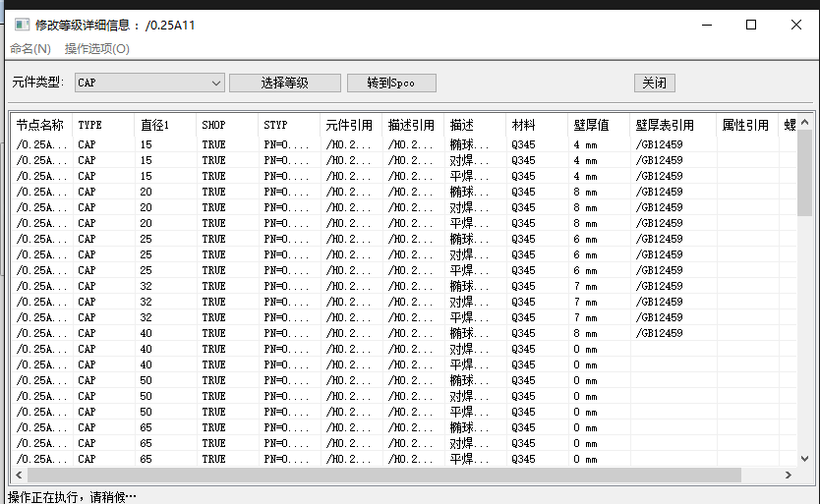Click the window icon in title bar
Image resolution: width=820 pixels, height=504 pixels.
point(21,25)
